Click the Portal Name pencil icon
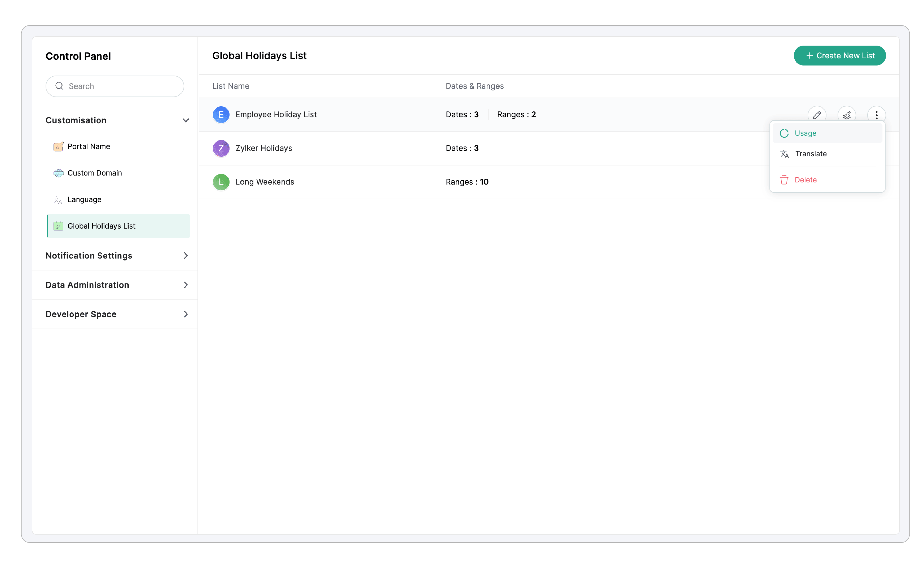924x568 pixels. tap(58, 146)
